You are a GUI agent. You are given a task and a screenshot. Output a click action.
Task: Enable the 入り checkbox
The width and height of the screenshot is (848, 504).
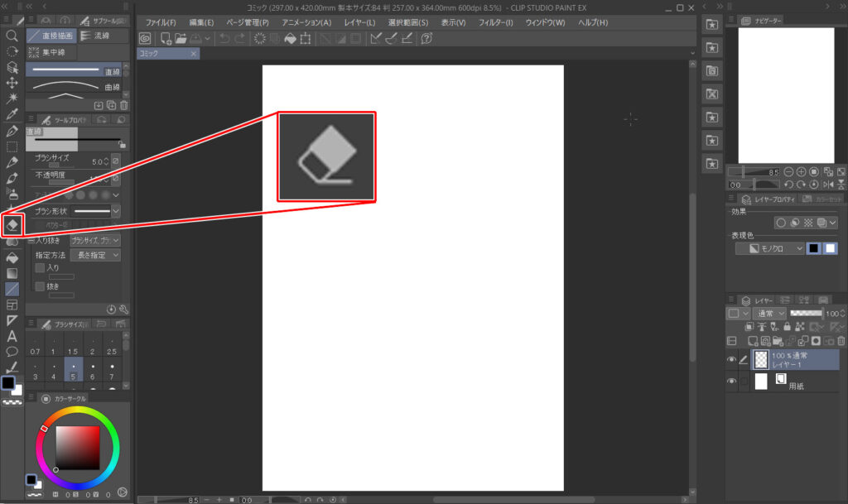40,268
